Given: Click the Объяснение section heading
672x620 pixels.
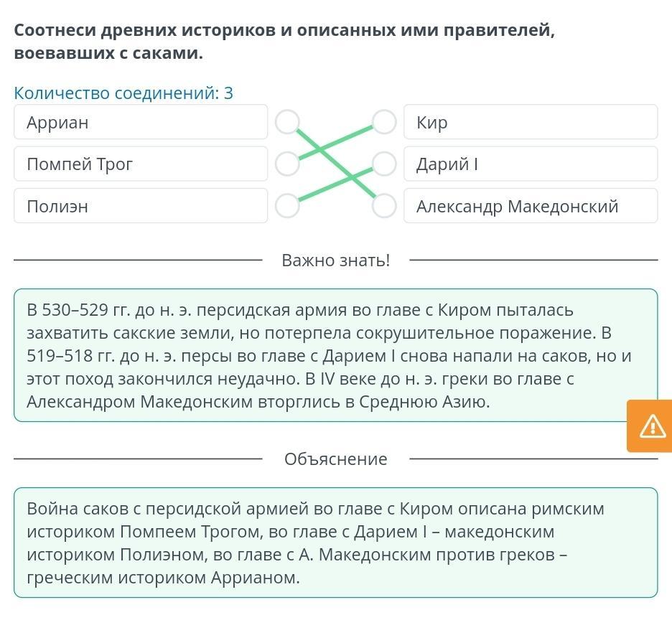Looking at the screenshot, I should 335,459.
